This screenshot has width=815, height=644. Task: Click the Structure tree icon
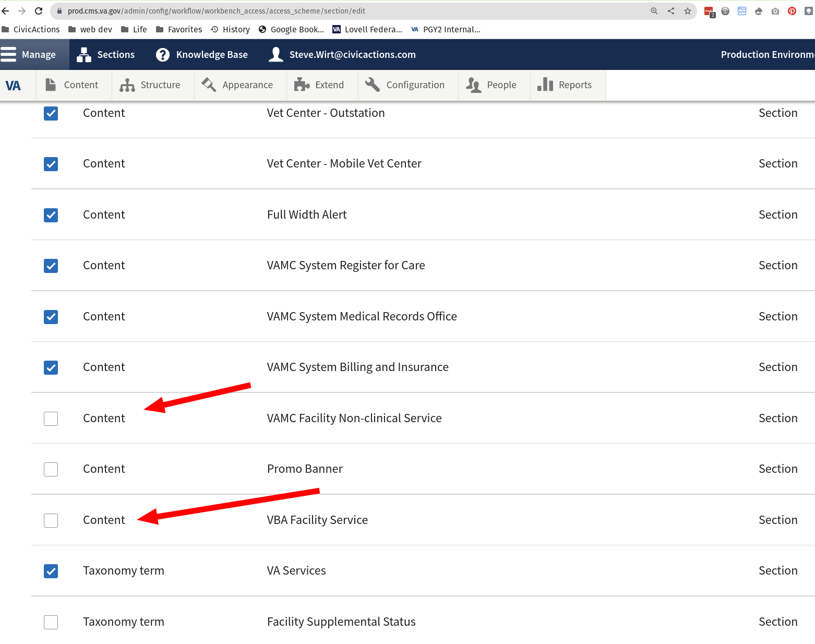tap(127, 85)
